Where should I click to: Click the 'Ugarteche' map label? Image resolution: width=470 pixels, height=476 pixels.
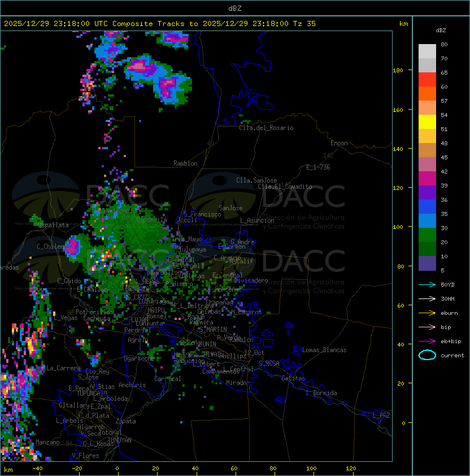[x=140, y=358]
